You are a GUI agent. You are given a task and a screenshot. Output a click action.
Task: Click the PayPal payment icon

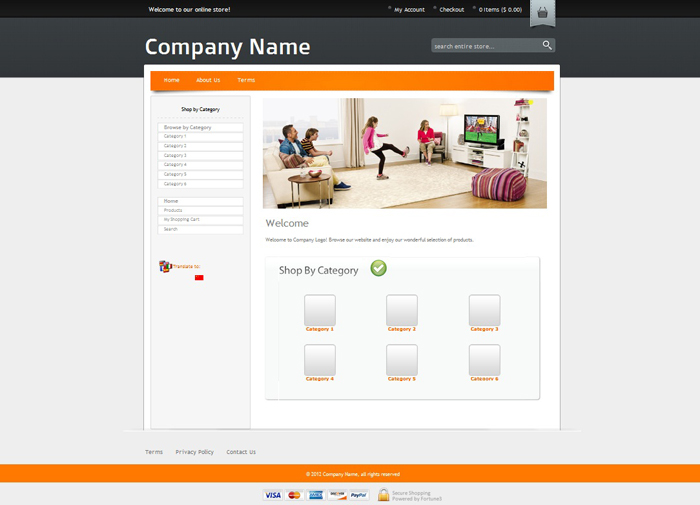coord(359,495)
